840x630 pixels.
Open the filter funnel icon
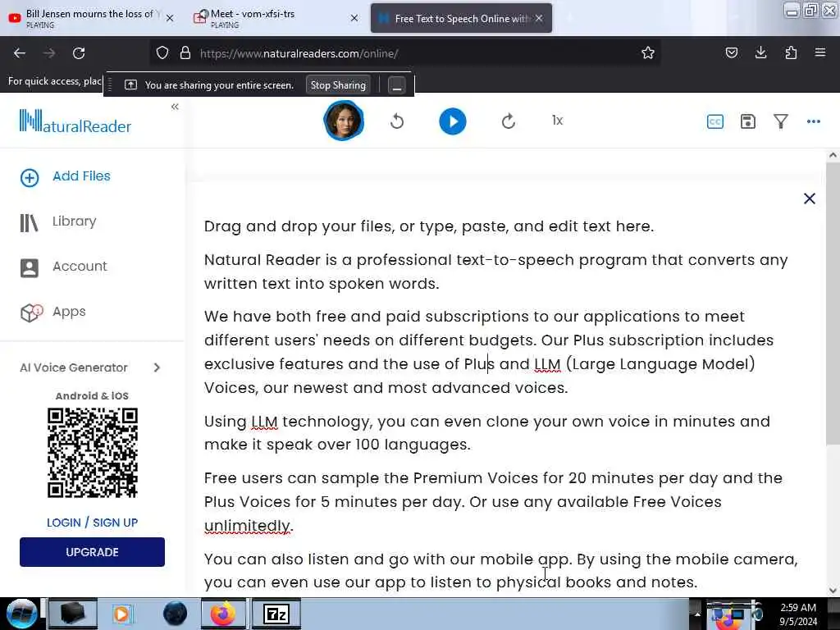(x=781, y=121)
